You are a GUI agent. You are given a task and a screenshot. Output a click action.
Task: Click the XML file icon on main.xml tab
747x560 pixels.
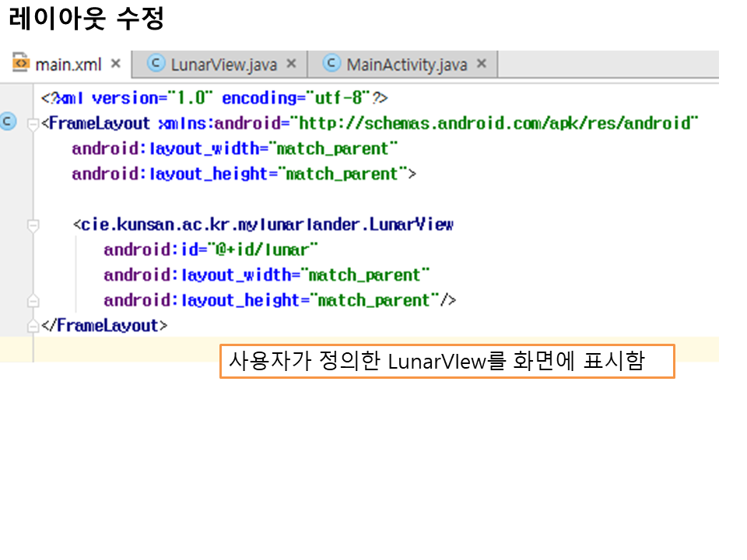21,64
